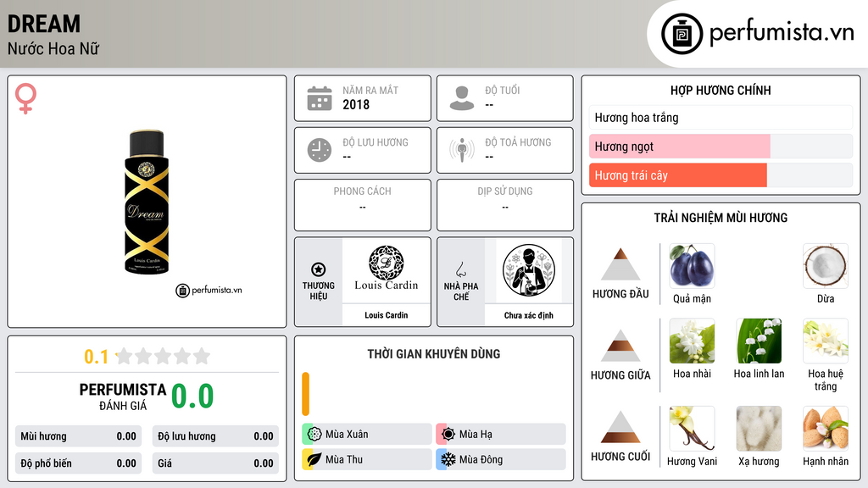
Task: Select the Hoa nhài jasmine note image
Action: (692, 341)
